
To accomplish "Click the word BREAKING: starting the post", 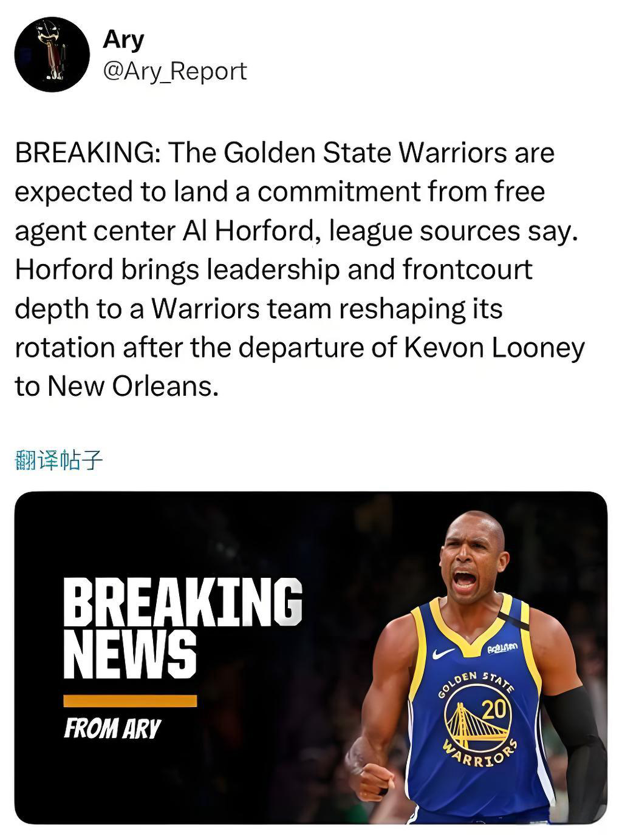I will pyautogui.click(x=88, y=152).
